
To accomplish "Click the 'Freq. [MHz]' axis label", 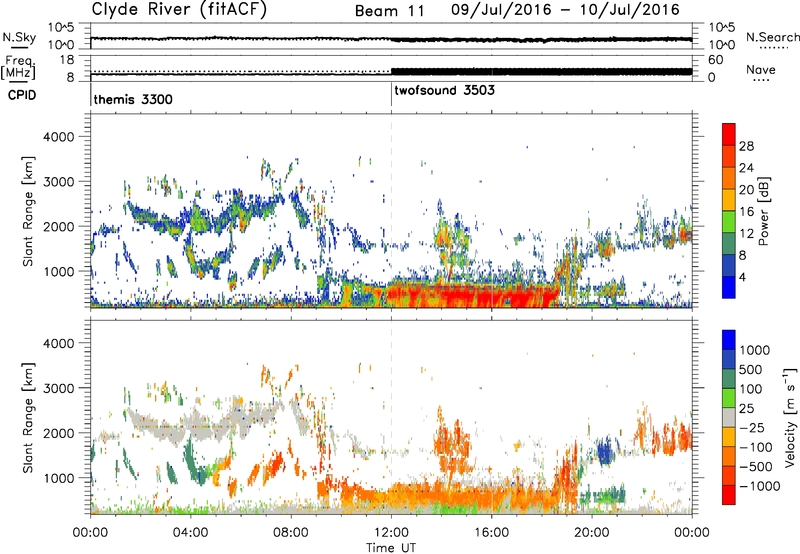I will (x=18, y=67).
